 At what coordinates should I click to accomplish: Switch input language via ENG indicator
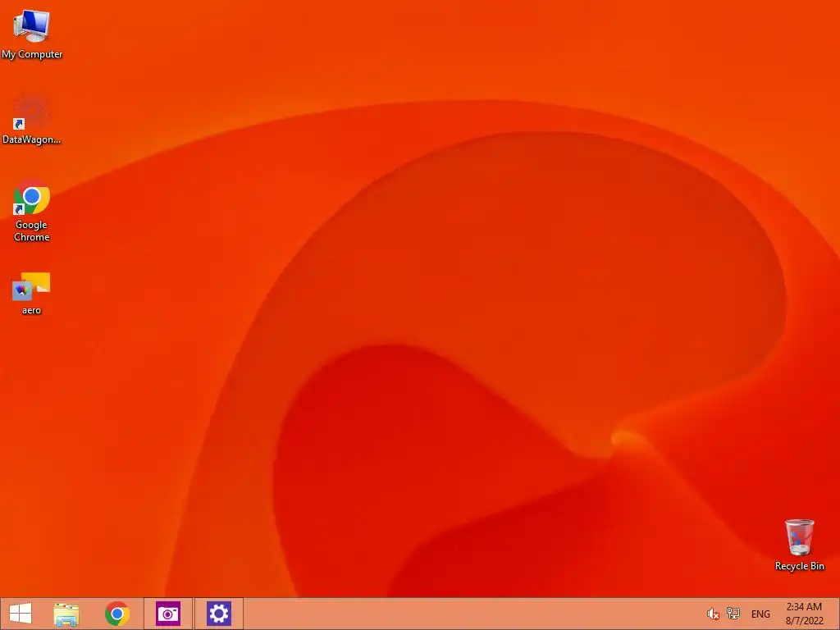tap(760, 614)
